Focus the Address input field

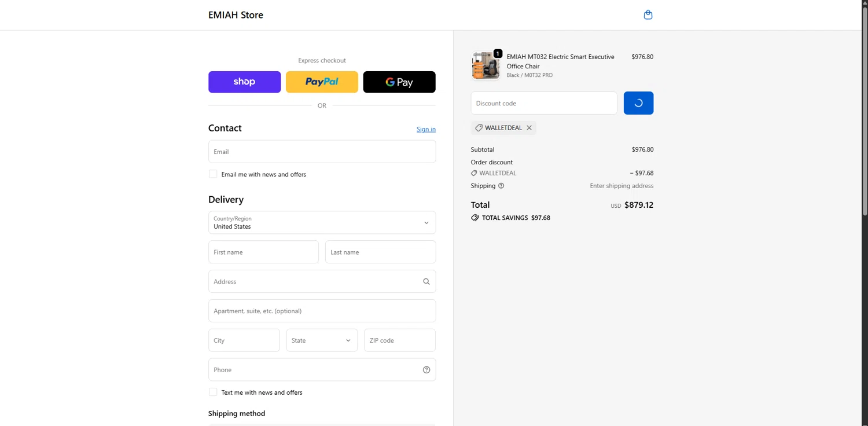pyautogui.click(x=322, y=282)
